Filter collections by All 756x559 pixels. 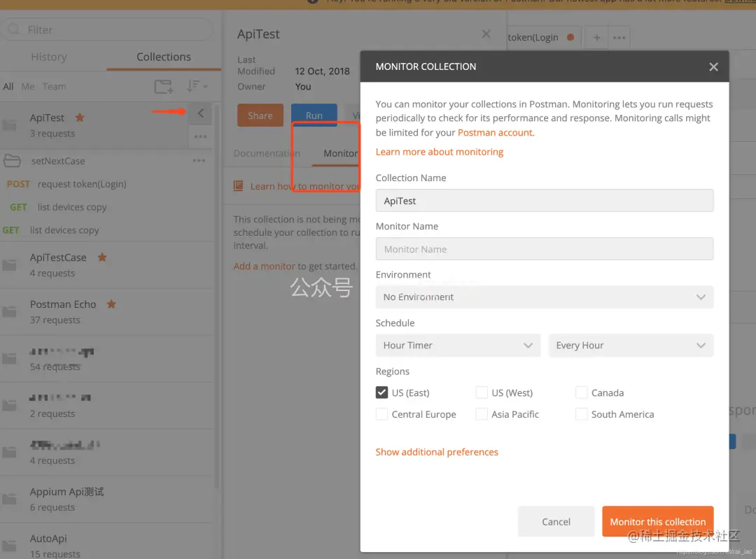[8, 87]
